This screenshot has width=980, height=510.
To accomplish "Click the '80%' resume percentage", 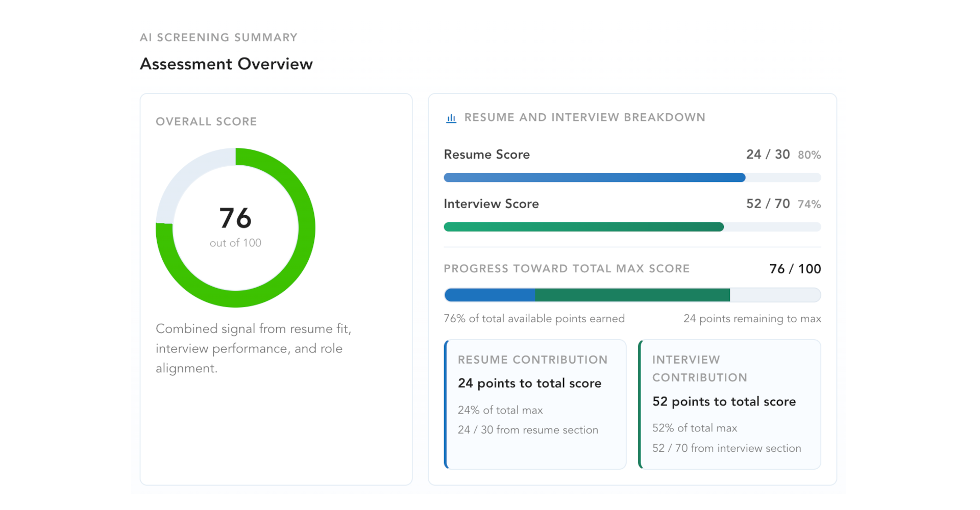I will click(810, 155).
